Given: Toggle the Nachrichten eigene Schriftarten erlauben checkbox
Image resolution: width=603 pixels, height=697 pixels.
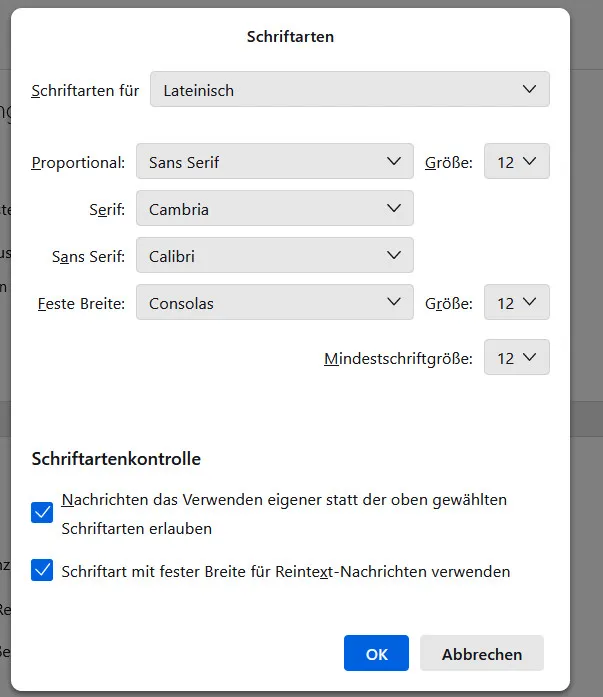Looking at the screenshot, I should pos(42,513).
